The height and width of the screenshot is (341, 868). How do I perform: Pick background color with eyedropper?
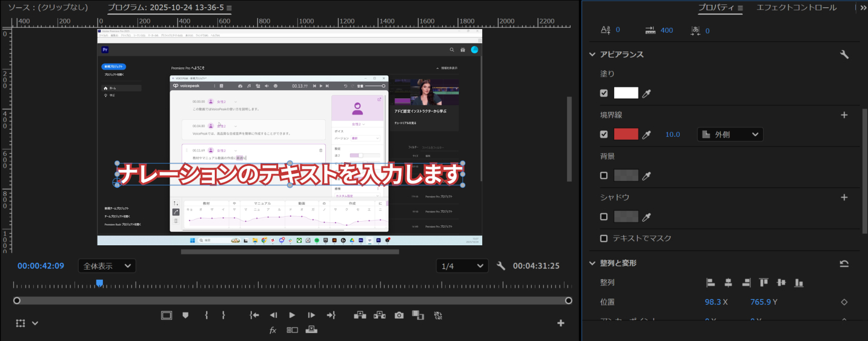point(647,176)
